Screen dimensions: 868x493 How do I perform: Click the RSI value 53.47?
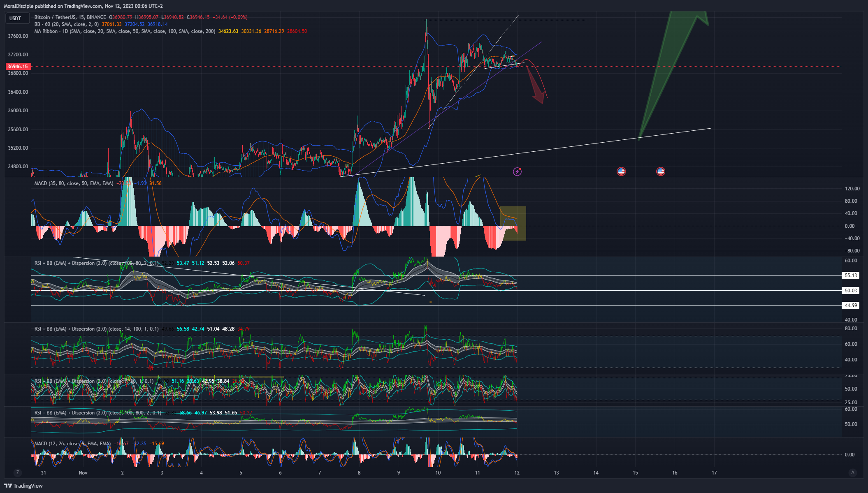pyautogui.click(x=183, y=263)
